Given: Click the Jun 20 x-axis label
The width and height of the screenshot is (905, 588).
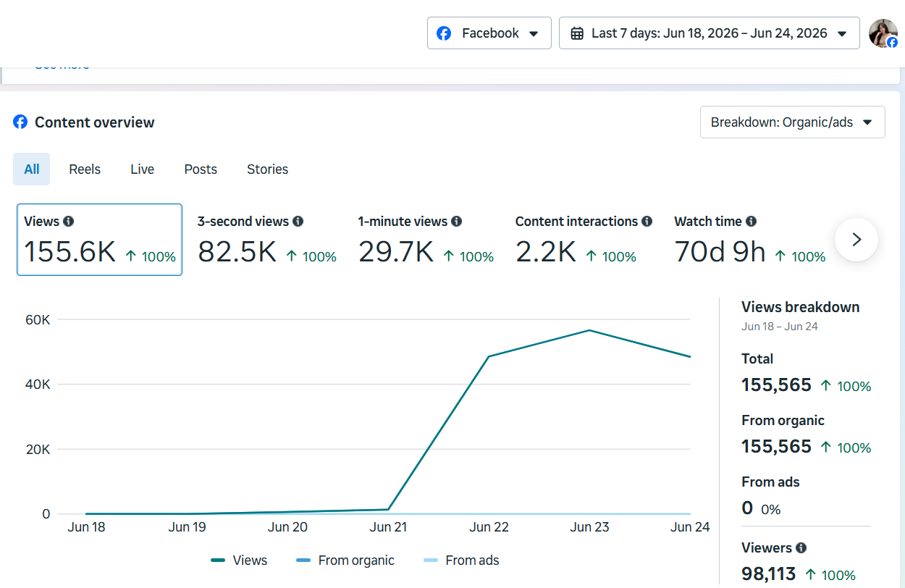Looking at the screenshot, I should 287,527.
